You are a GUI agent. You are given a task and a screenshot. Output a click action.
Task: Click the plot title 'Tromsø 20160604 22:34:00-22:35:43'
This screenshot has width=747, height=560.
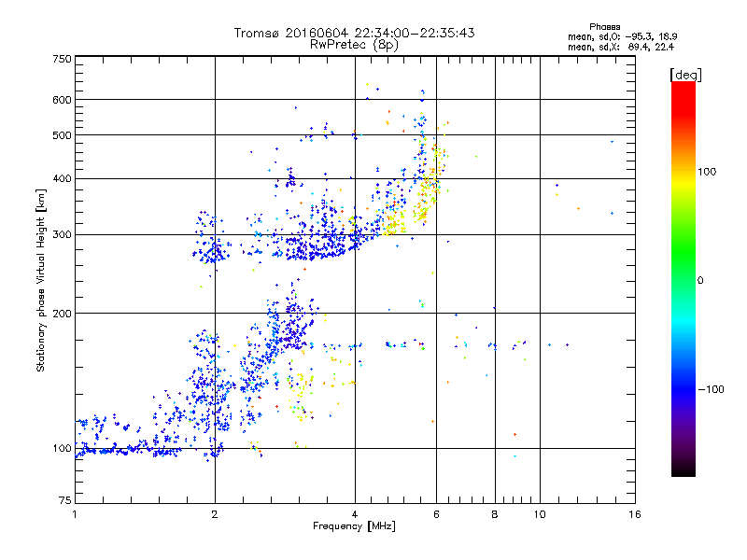pos(354,33)
